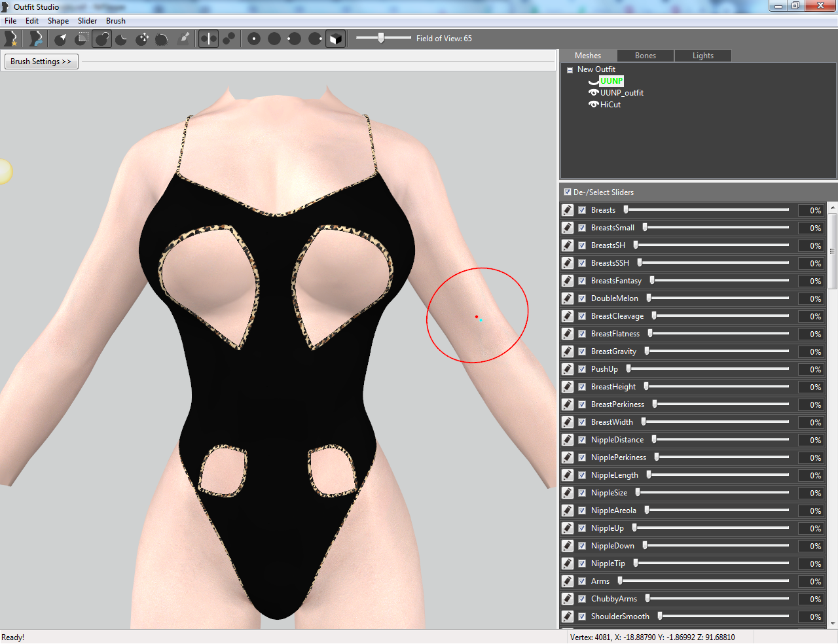838x644 pixels.
Task: Click the New Project toolbar icon
Action: [11, 39]
